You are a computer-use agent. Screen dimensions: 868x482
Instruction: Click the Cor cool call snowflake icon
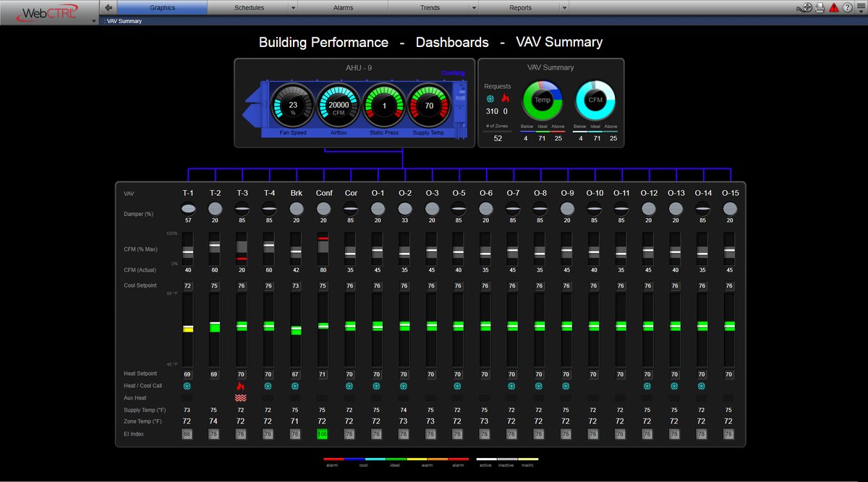(350, 387)
